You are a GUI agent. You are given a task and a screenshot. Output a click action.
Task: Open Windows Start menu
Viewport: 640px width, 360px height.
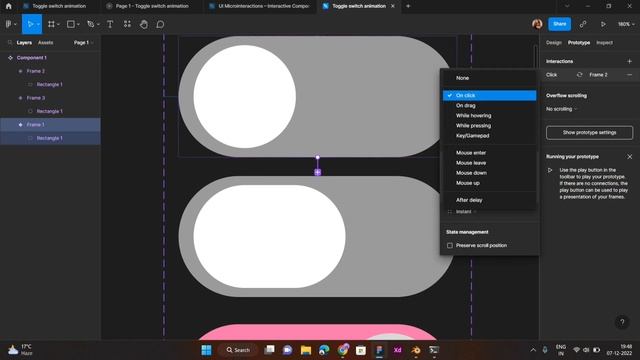click(x=207, y=350)
